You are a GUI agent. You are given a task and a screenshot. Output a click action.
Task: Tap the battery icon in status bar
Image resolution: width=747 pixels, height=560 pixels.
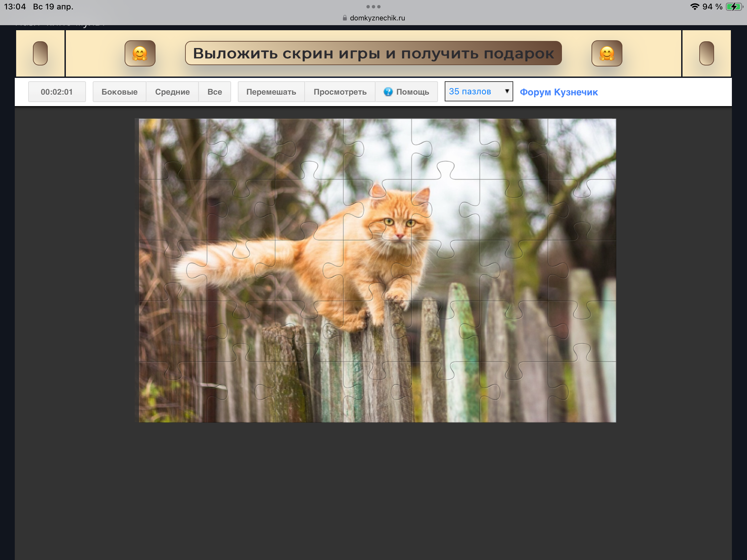coord(734,7)
